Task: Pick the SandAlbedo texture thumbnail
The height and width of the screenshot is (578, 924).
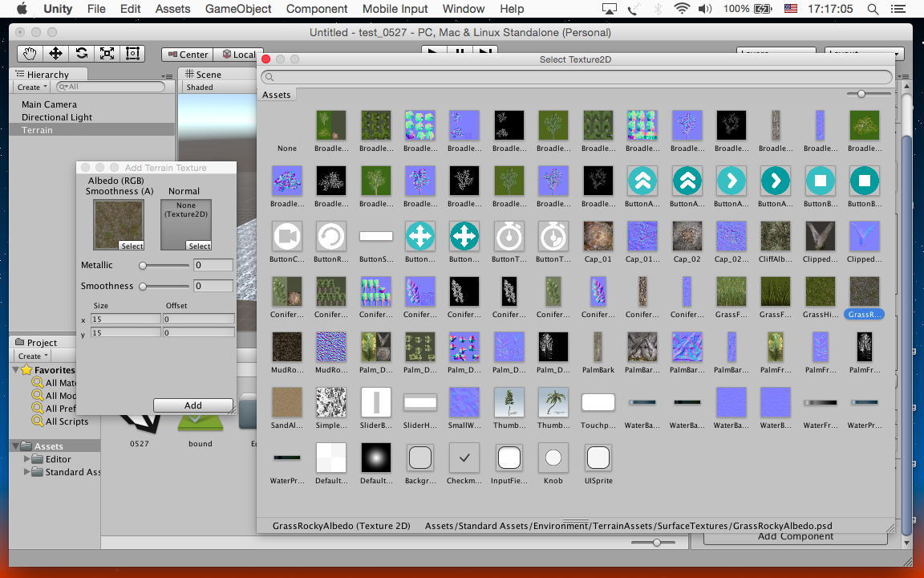Action: click(287, 403)
